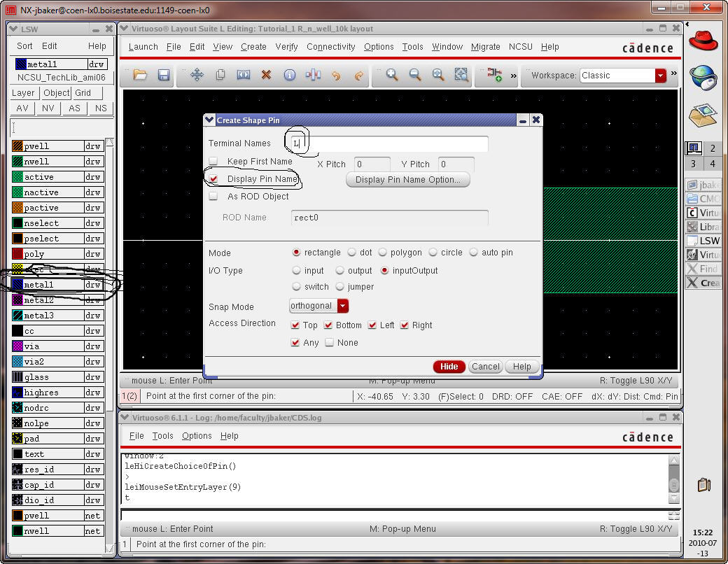This screenshot has height=564, width=728.
Task: Expand the Workspace Classic dropdown
Action: tap(660, 76)
